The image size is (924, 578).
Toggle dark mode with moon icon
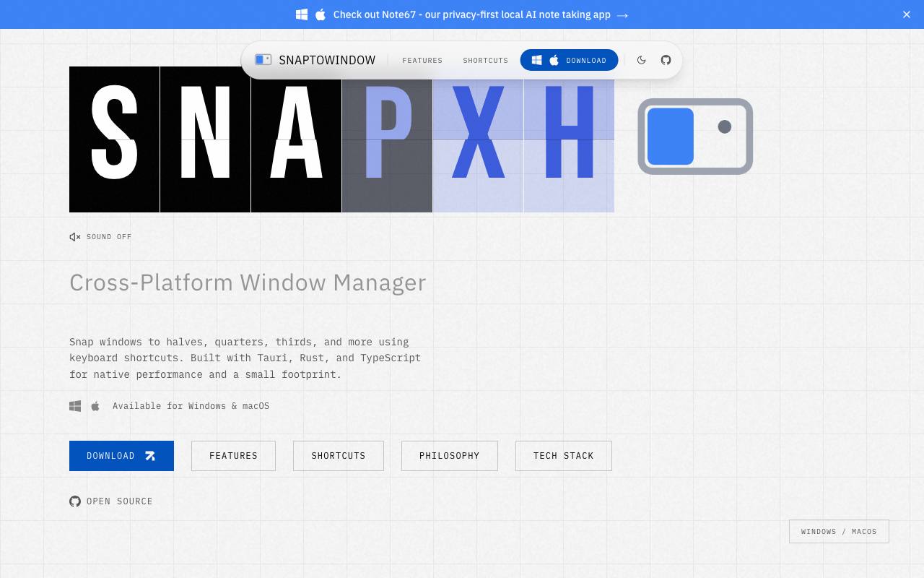click(641, 60)
